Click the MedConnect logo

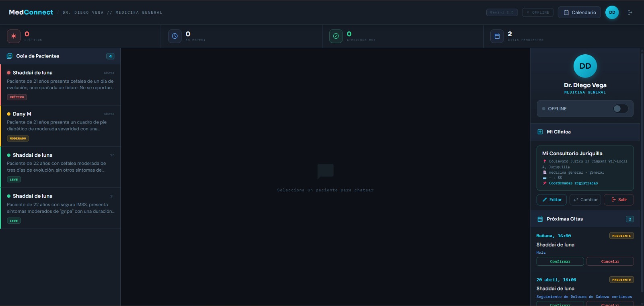click(x=31, y=12)
